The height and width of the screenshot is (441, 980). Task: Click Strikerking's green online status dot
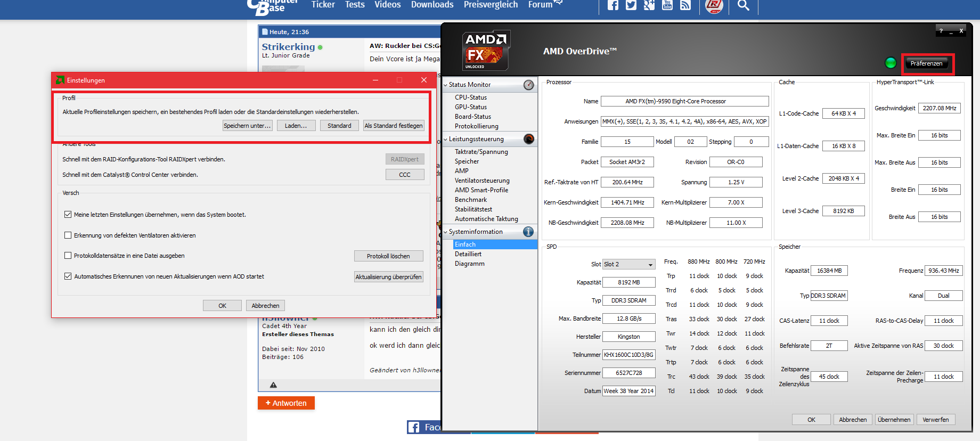[320, 47]
